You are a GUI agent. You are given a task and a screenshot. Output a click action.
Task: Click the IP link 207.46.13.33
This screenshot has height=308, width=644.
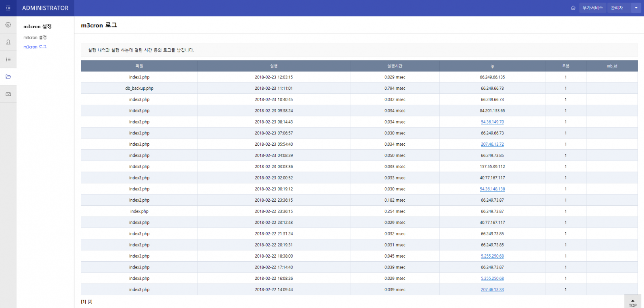492,289
